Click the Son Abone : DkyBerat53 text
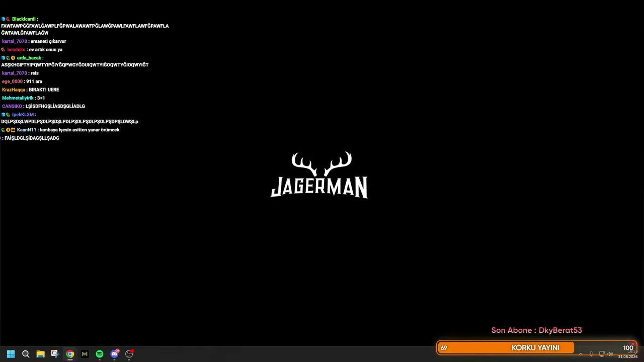This screenshot has height=362, width=644. [x=536, y=330]
